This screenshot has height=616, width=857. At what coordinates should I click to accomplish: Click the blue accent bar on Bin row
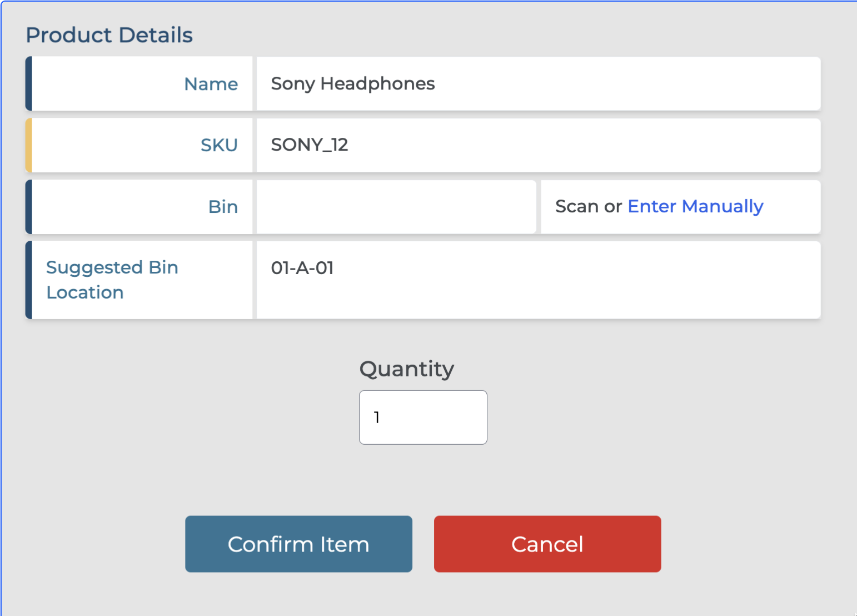point(29,206)
